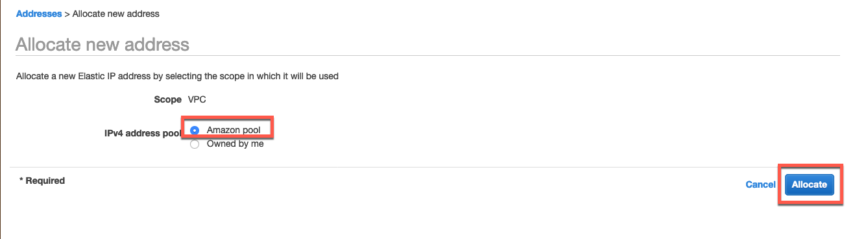868x239 pixels.
Task: Click the 'Owned by me' label text
Action: tap(235, 144)
